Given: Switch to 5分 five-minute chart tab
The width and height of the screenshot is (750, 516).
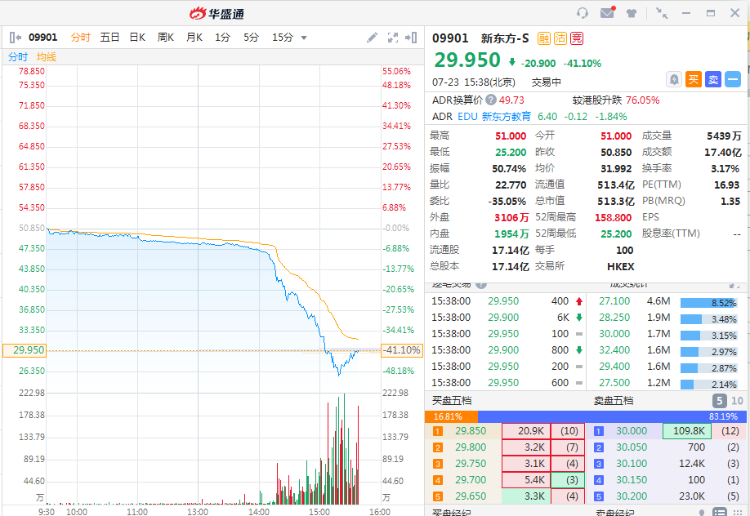Looking at the screenshot, I should (x=251, y=37).
